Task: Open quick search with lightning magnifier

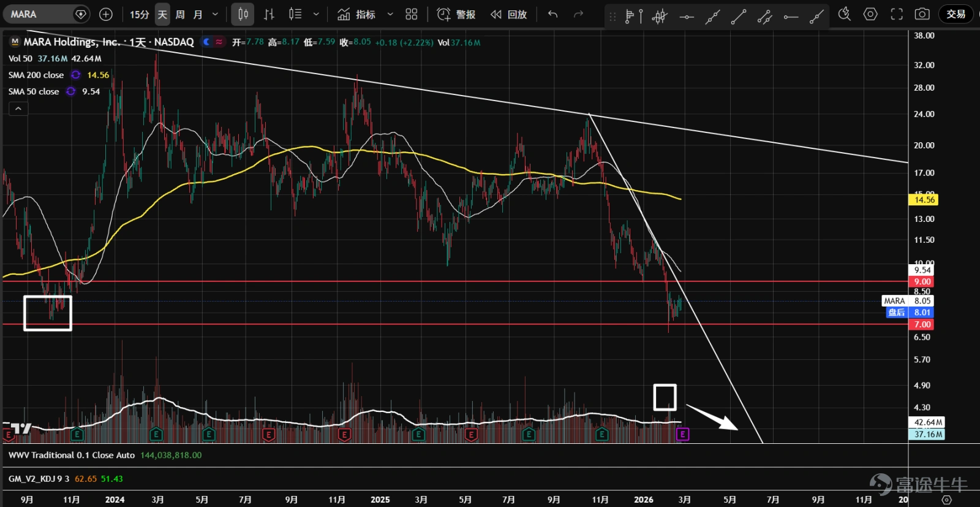Action: pyautogui.click(x=845, y=13)
